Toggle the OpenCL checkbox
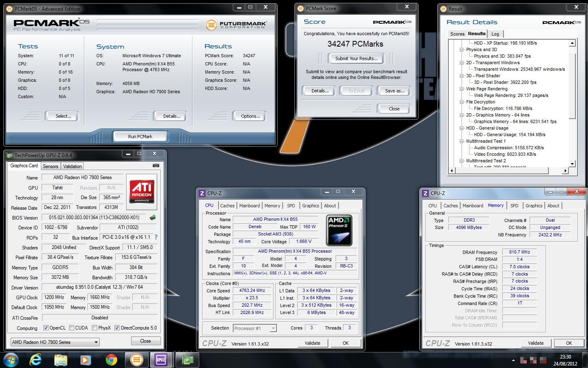 pos(46,328)
